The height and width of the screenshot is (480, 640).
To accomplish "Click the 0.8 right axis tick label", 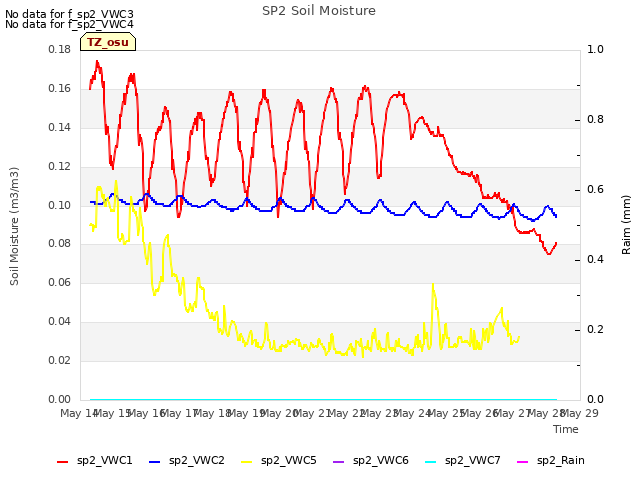I will 595,120.
